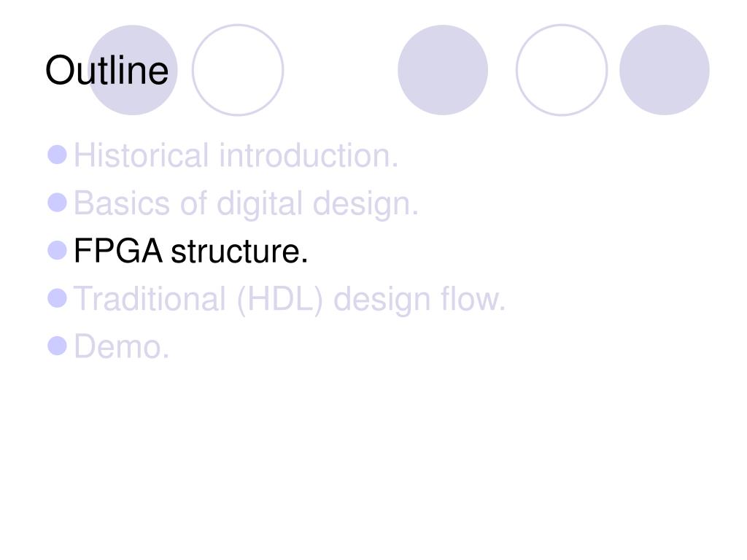Select the Historical introduction bullet text
Image resolution: width=747 pixels, height=560 pixels.
[x=236, y=155]
